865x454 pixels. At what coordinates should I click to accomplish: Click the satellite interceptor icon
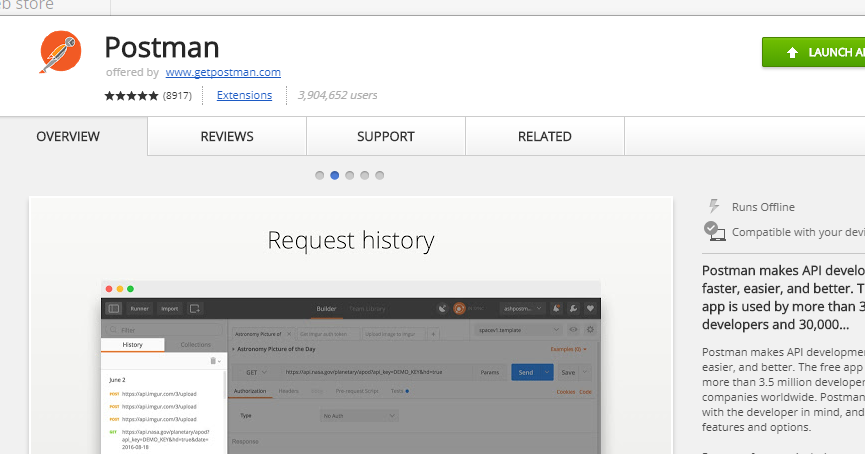pos(442,309)
